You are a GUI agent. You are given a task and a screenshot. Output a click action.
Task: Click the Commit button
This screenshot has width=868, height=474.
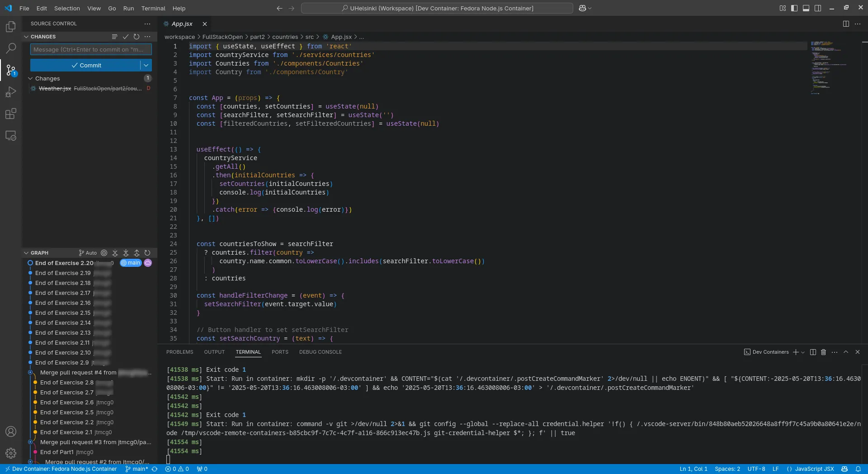pos(87,65)
